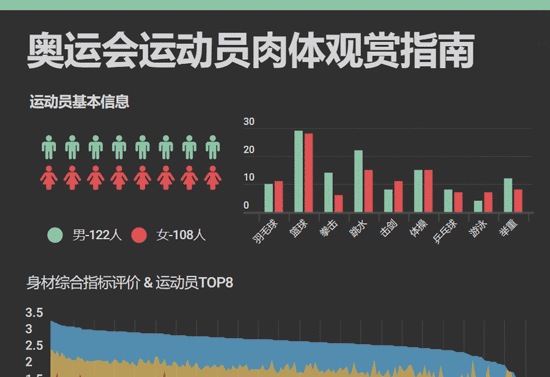Screen dimensions: 550x377
Task: Click the red bar for 乒乓球
Action: (x=458, y=202)
